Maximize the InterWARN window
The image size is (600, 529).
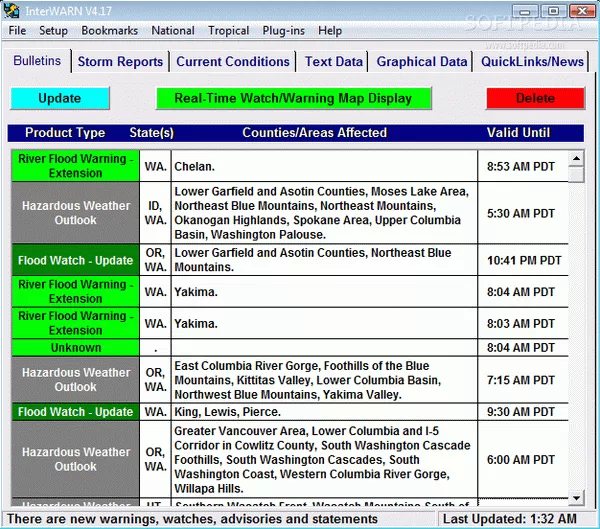[x=553, y=11]
